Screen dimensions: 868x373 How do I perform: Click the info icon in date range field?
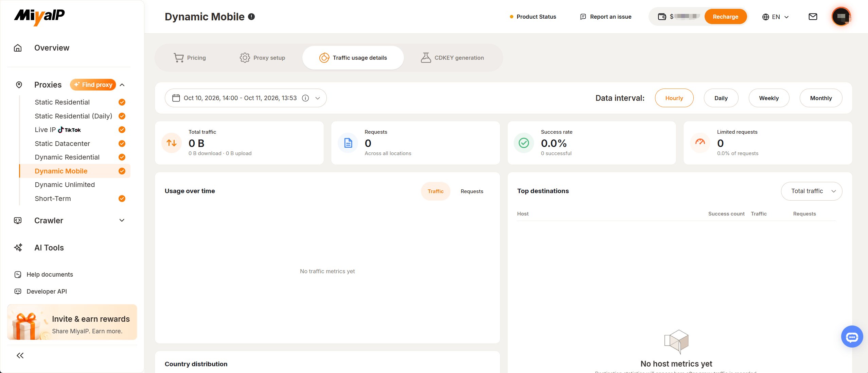(305, 98)
